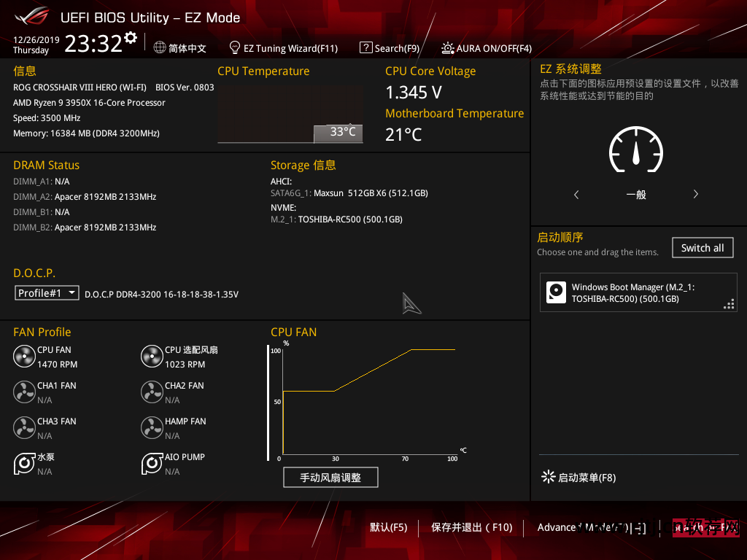Click DIMM_B2 Apacer 8192MB 2133MHz entry
Image resolution: width=747 pixels, height=560 pixels.
coord(85,227)
